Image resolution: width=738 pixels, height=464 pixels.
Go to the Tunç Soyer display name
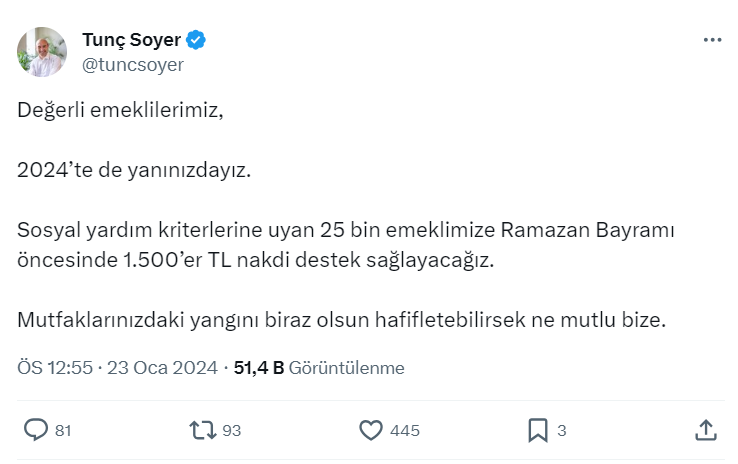click(x=131, y=40)
